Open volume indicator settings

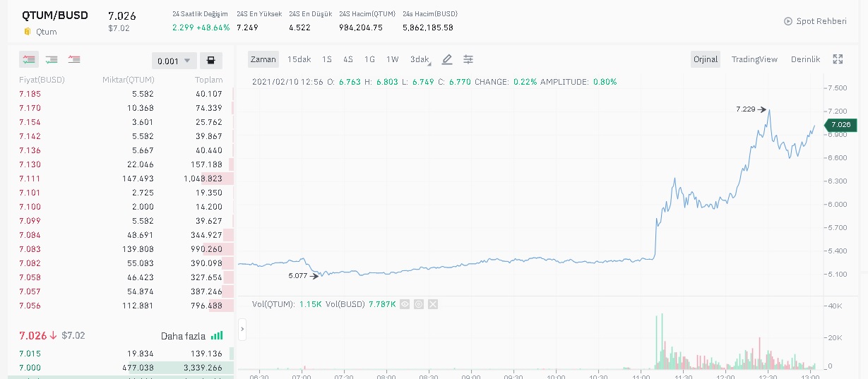(419, 304)
